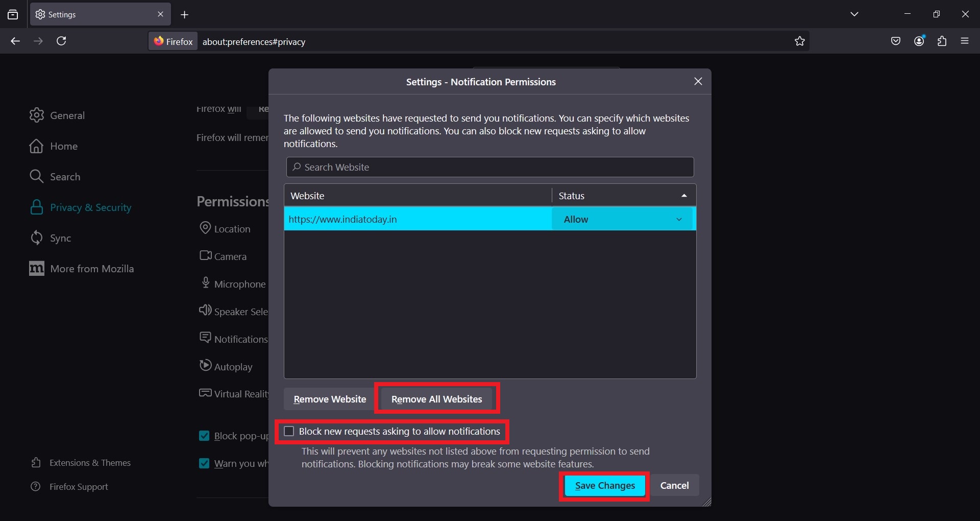Click the Autoplay permission icon
Screen dimensions: 980x521
click(205, 365)
